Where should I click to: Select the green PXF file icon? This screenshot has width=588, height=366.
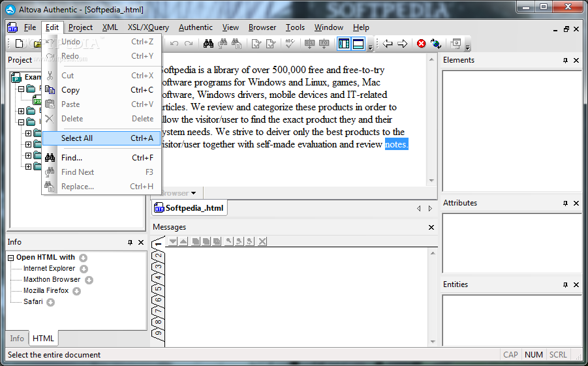tap(37, 100)
